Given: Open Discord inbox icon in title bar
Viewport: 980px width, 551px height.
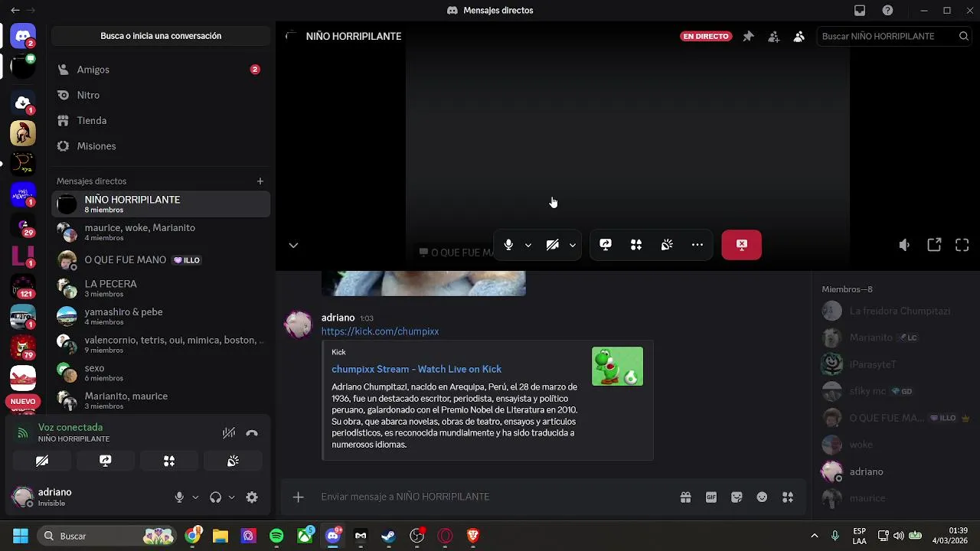Looking at the screenshot, I should click(x=860, y=11).
